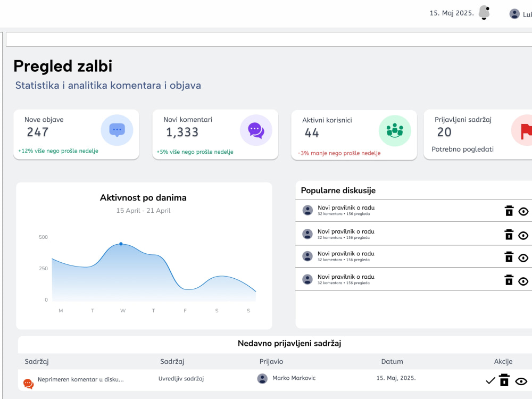Screen dimensions: 532x399
Task: Click the 'Aktivnost po danima' chart title
Action: 143,197
